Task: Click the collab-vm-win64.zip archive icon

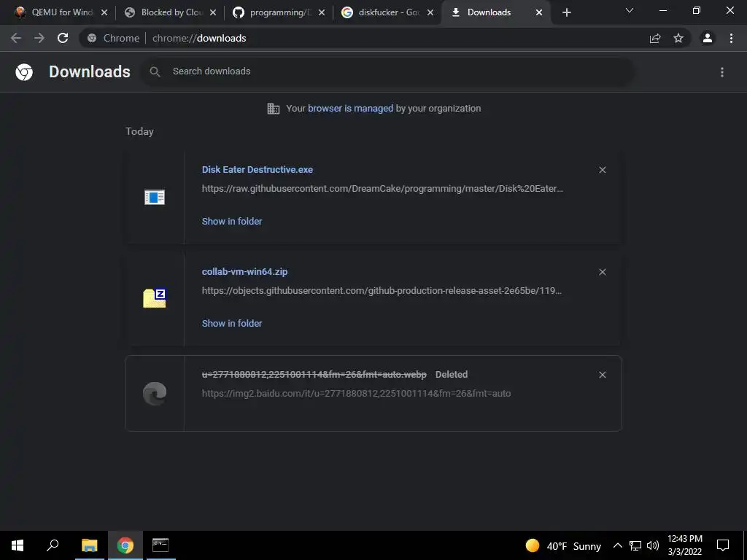Action: [x=155, y=298]
